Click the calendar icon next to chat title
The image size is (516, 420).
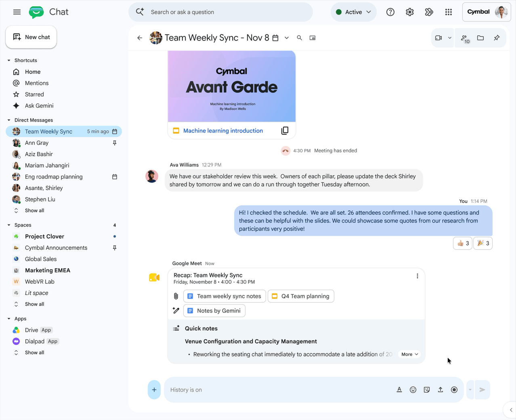point(275,38)
